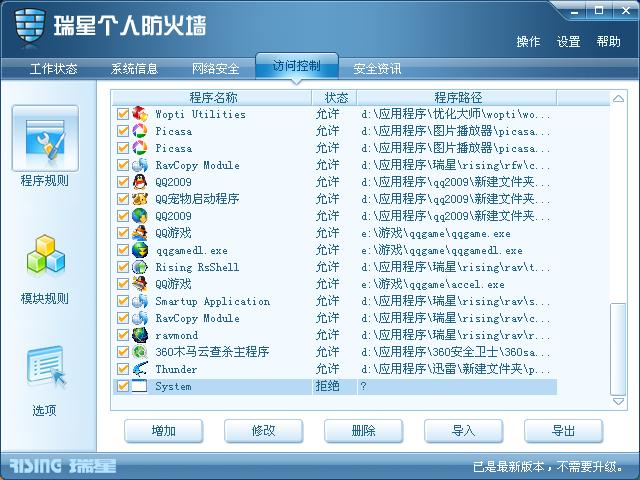Click the 增加 add button

[164, 431]
